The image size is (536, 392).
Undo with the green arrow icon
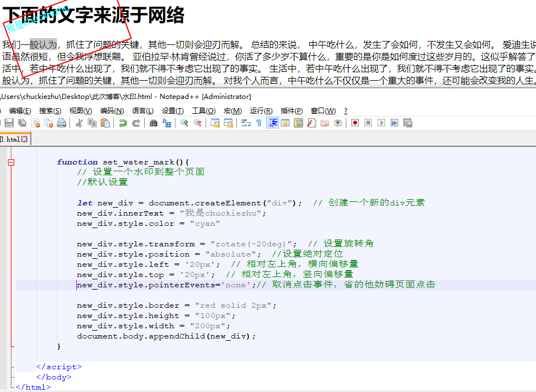(122, 123)
